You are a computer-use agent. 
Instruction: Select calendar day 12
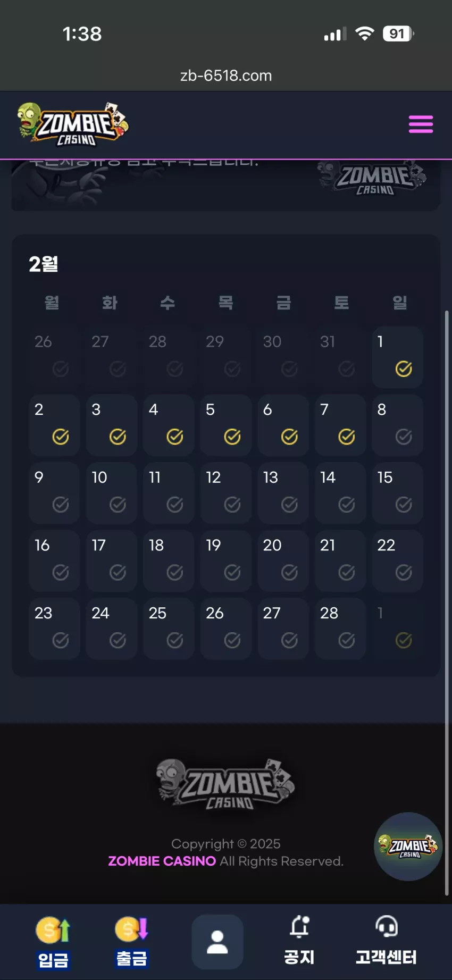pyautogui.click(x=226, y=493)
